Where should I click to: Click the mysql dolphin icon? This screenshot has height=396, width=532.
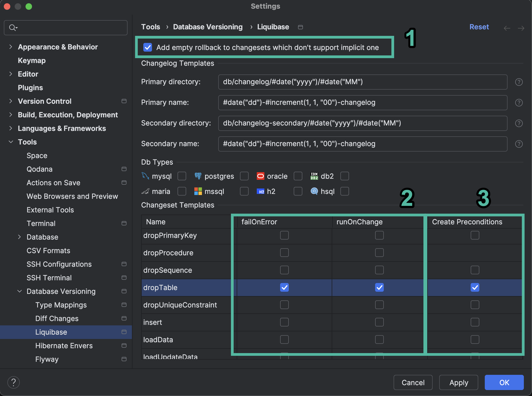tap(145, 176)
